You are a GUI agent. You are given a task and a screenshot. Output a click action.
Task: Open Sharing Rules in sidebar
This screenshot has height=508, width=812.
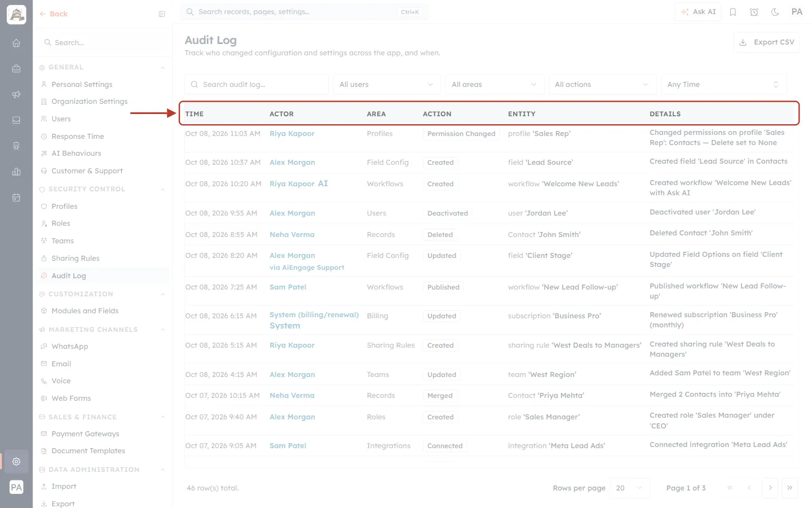75,259
